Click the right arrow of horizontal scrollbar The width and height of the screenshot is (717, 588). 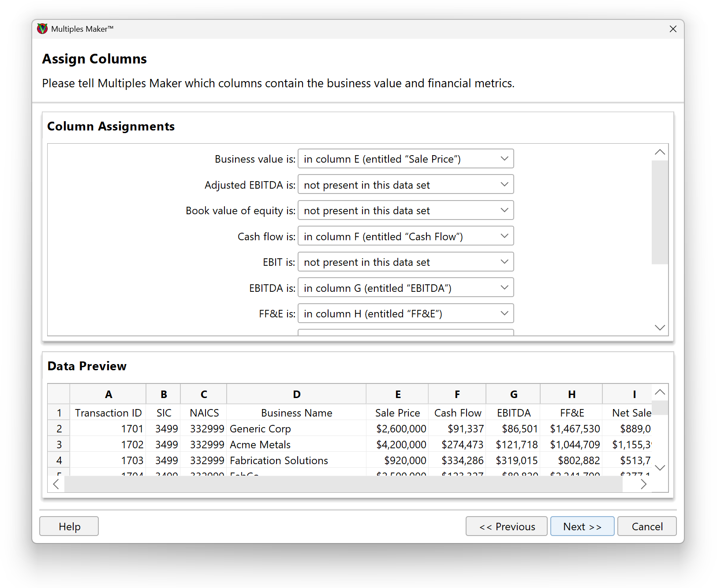[x=643, y=484]
